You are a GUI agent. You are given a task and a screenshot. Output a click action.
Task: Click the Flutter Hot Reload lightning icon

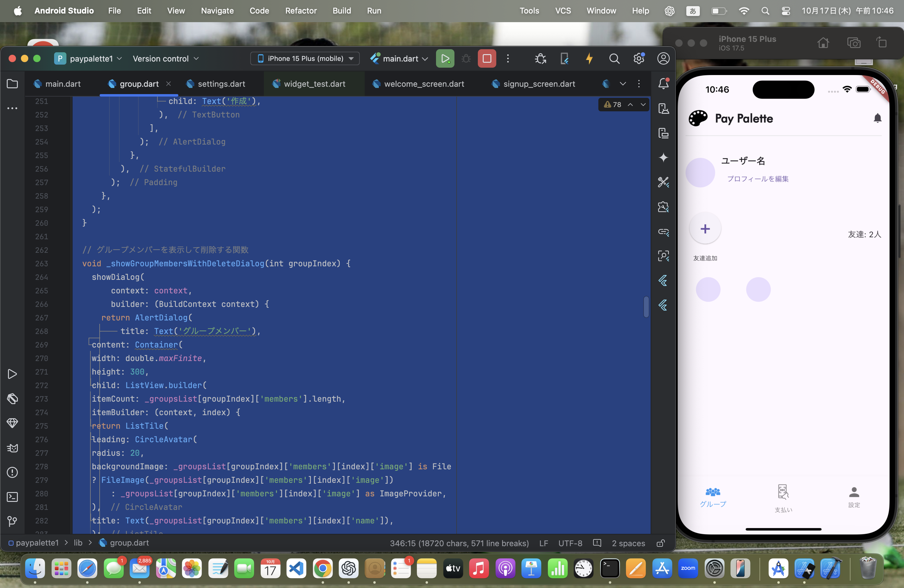pos(589,58)
